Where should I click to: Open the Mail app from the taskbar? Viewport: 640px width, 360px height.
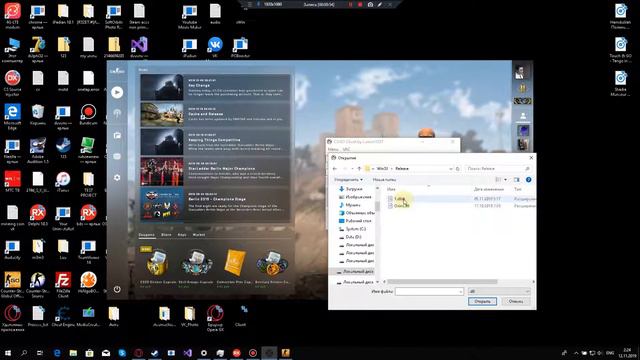106,353
